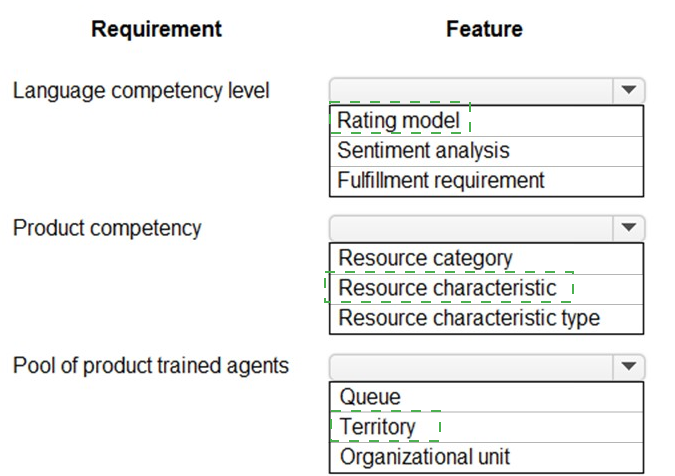The height and width of the screenshot is (476, 675).
Task: Open the Language competency level dropdown arrow
Action: pyautogui.click(x=629, y=90)
